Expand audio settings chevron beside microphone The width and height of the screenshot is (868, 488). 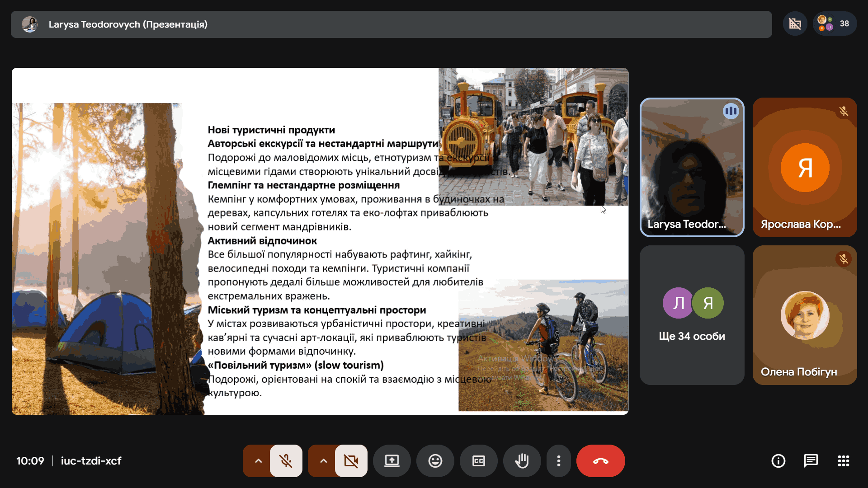tap(258, 461)
